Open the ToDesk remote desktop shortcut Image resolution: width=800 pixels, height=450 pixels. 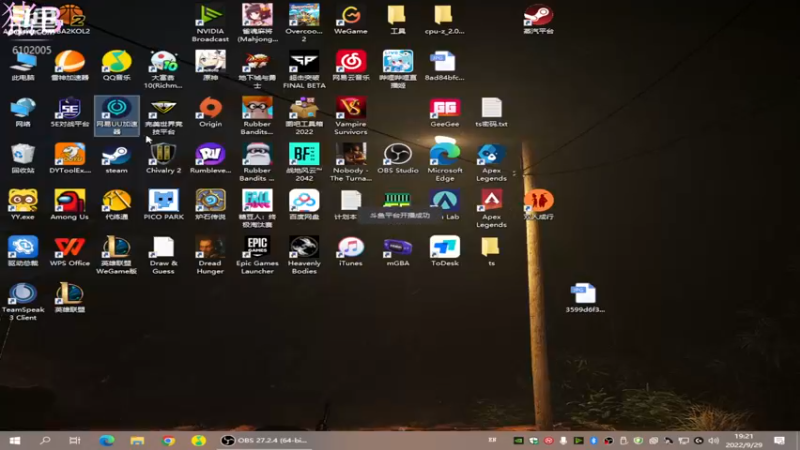click(444, 252)
